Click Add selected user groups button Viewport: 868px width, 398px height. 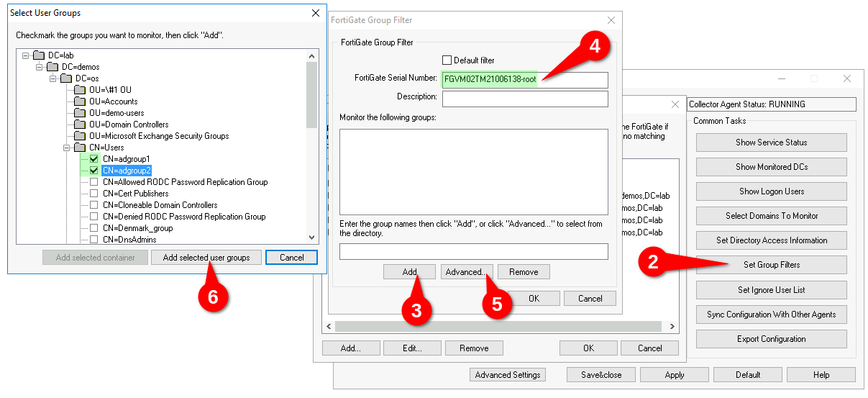pos(206,257)
